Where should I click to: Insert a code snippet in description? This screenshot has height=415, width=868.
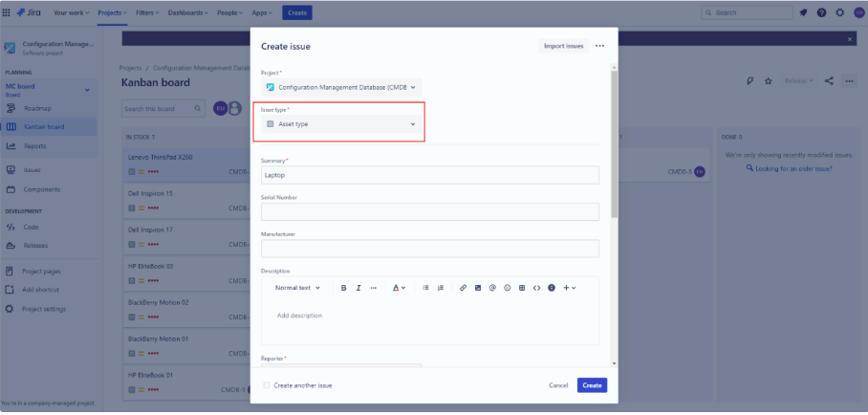coord(536,288)
